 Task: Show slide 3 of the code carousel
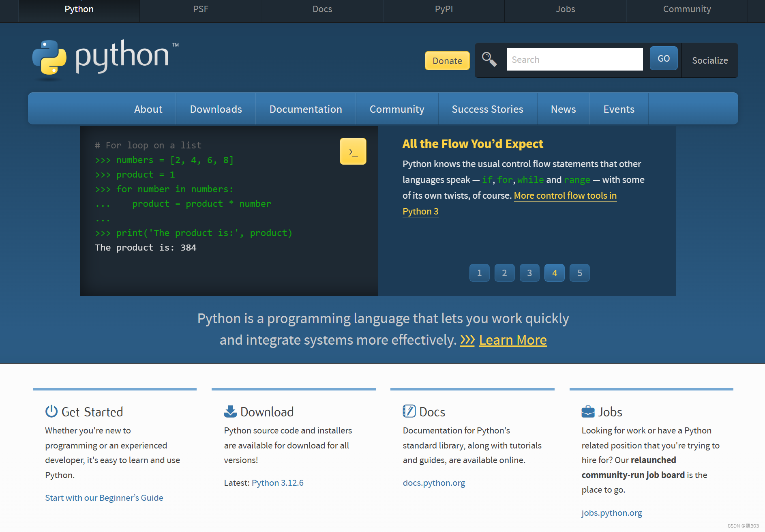pyautogui.click(x=529, y=273)
